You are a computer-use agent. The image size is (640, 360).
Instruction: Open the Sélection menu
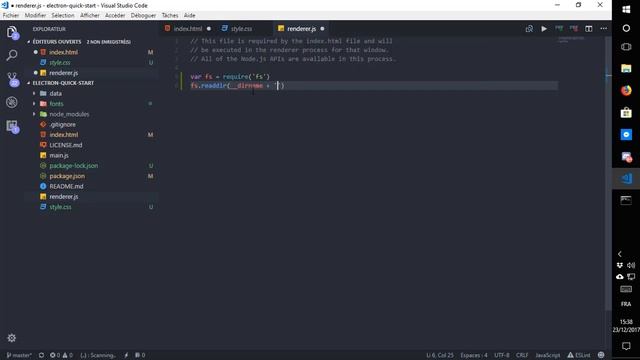63,15
